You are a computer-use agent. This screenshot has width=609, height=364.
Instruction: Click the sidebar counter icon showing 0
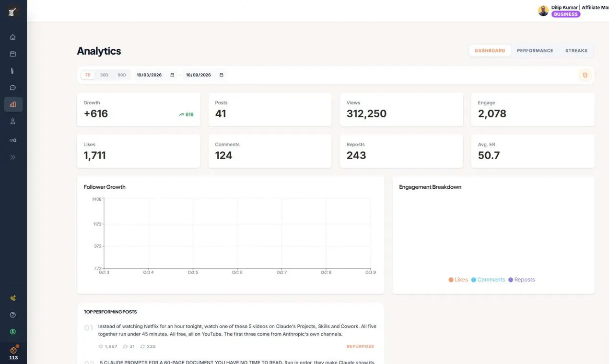[13, 140]
